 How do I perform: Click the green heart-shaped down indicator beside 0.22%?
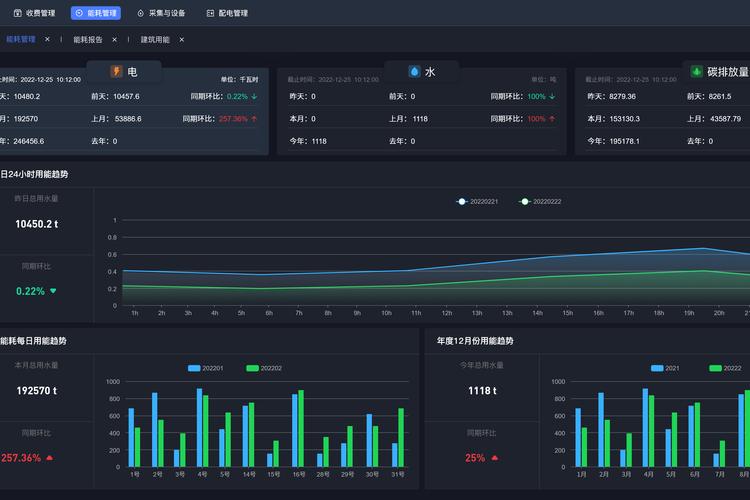[x=53, y=291]
